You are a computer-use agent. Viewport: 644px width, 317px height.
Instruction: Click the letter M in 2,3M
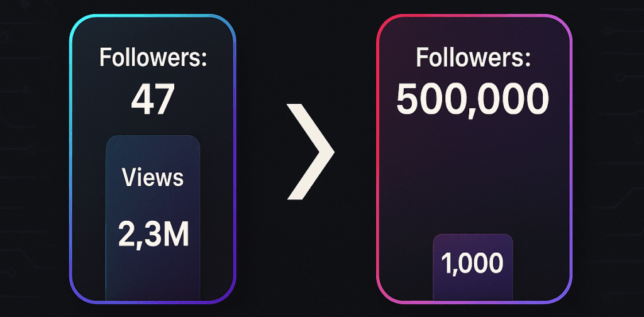(177, 234)
